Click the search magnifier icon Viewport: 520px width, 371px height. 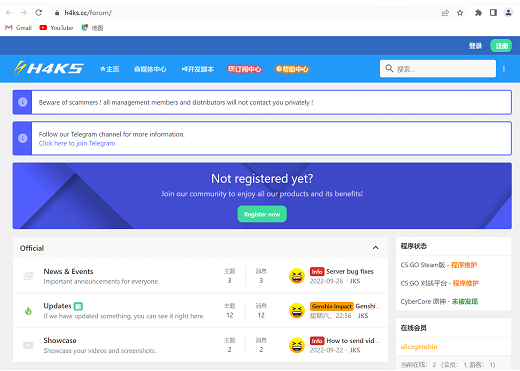[x=389, y=68]
